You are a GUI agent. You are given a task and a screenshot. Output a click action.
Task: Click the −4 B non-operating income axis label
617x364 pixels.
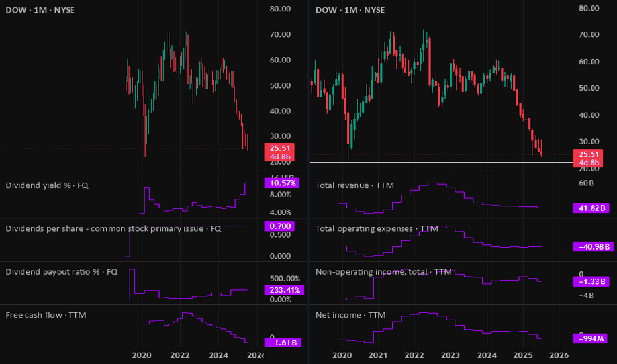[586, 296]
